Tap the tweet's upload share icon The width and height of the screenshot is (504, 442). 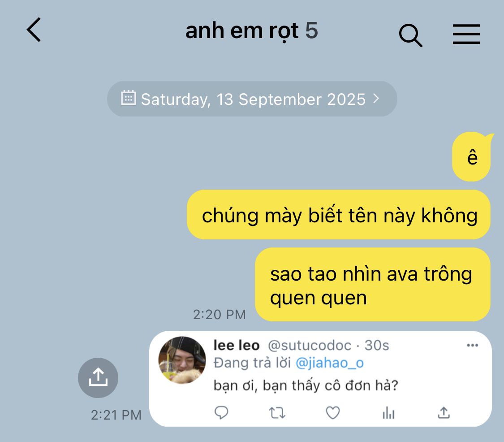[x=444, y=412]
